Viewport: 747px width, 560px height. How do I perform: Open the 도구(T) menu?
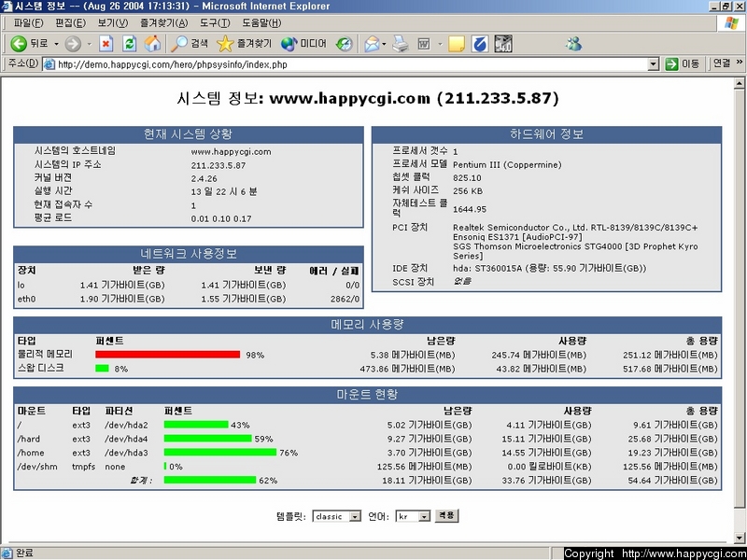point(215,22)
